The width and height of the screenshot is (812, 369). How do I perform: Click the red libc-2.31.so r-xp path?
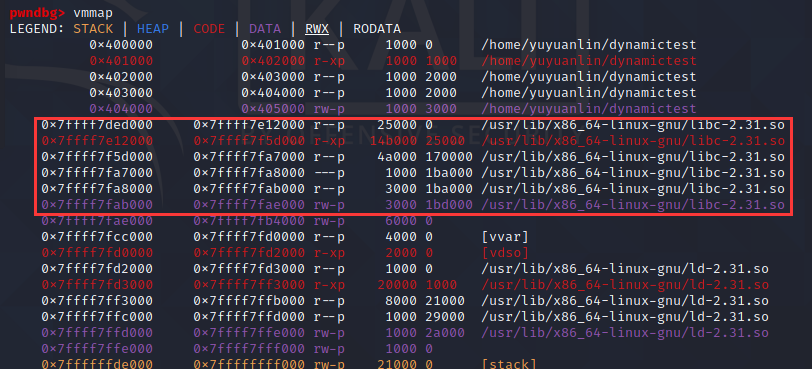click(x=633, y=141)
